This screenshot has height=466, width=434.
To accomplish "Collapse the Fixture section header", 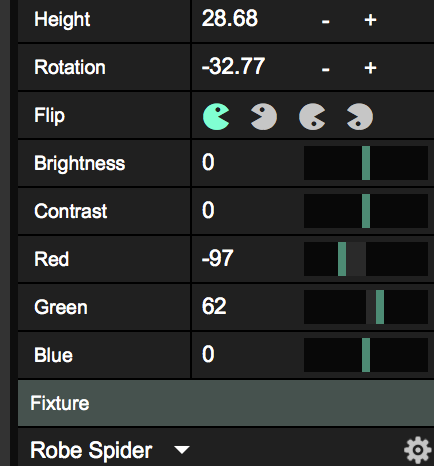I will (226, 403).
